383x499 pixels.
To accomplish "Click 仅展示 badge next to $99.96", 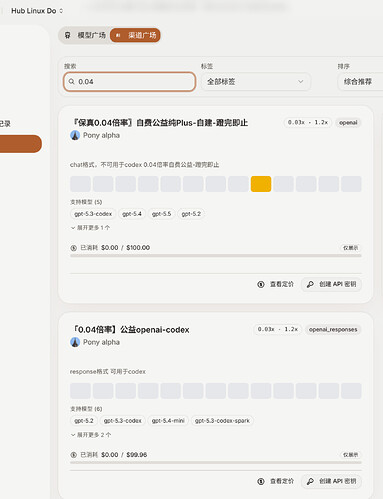I will pos(350,455).
